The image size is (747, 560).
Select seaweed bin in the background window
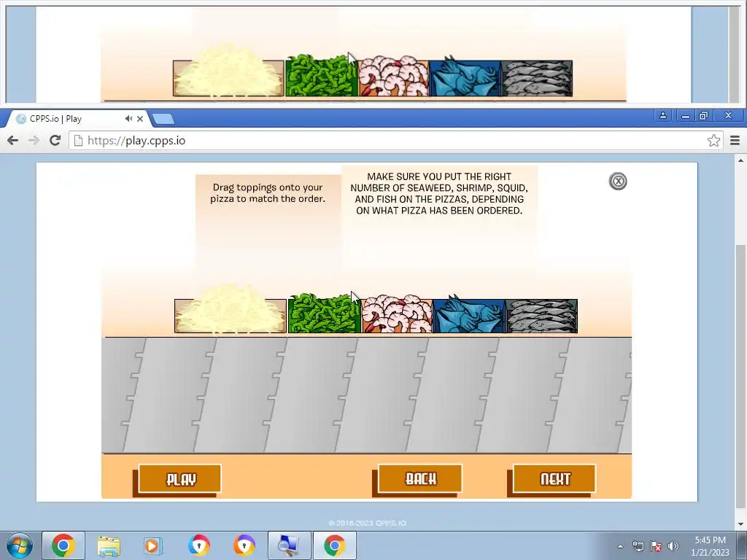pyautogui.click(x=321, y=76)
